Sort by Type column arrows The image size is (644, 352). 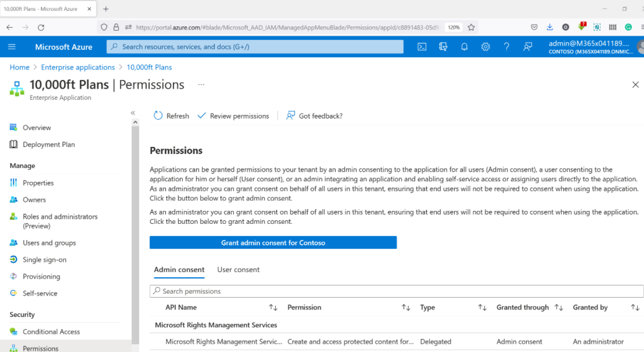click(482, 307)
